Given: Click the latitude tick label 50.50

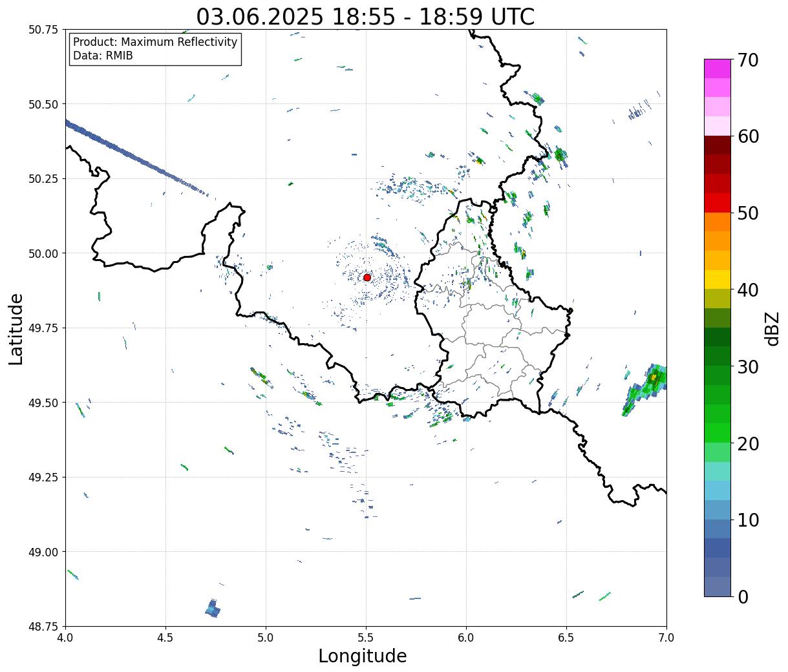Looking at the screenshot, I should 44,104.
